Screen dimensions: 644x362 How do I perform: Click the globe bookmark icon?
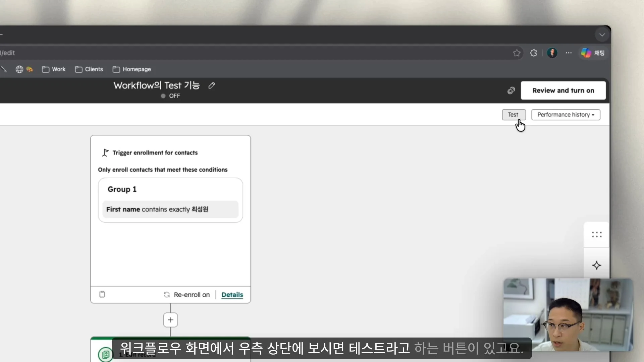[x=19, y=69]
